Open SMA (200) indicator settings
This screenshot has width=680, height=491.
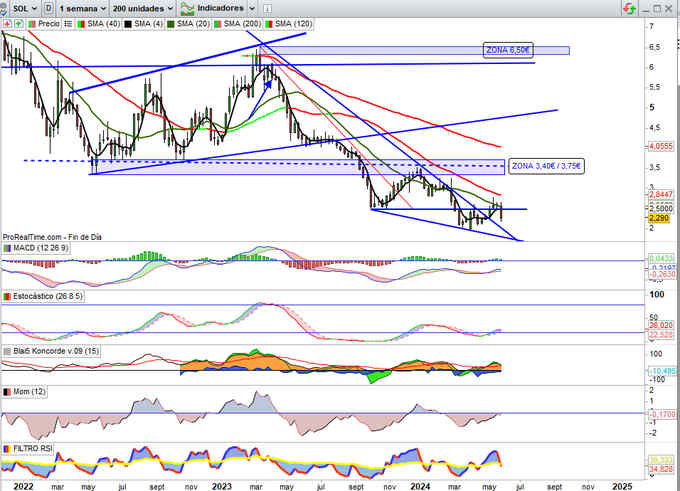click(242, 23)
